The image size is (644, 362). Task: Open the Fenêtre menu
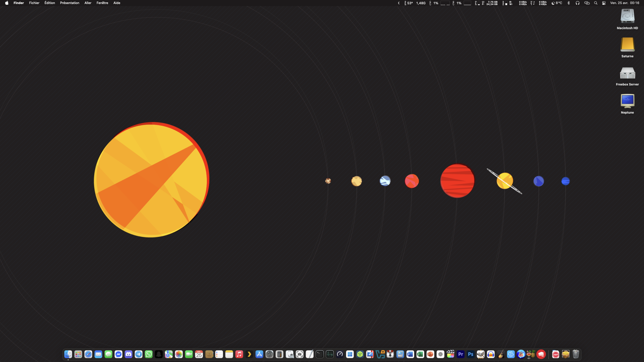[x=102, y=3]
